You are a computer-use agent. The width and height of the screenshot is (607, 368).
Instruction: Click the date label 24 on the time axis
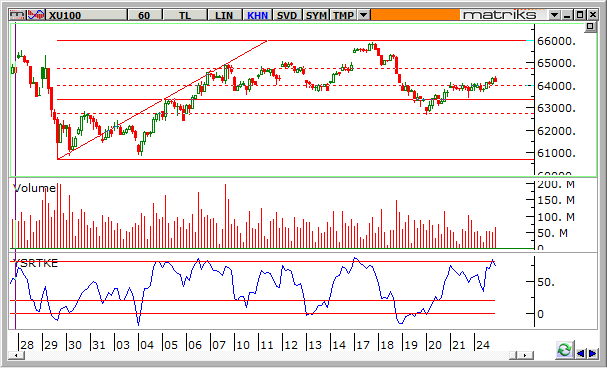point(482,345)
